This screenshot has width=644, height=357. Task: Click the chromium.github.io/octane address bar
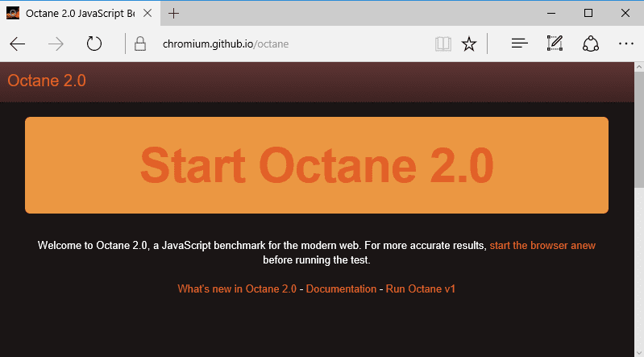[x=226, y=44]
